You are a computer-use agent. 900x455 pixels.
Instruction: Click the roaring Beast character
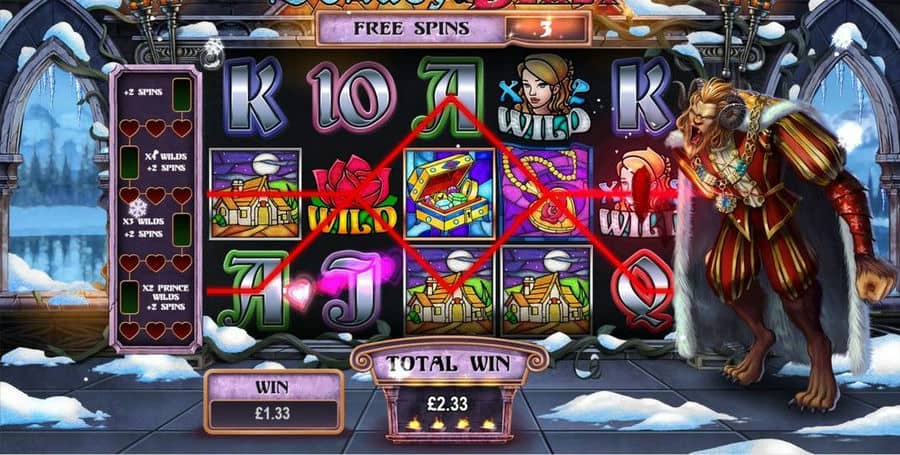coord(781,241)
